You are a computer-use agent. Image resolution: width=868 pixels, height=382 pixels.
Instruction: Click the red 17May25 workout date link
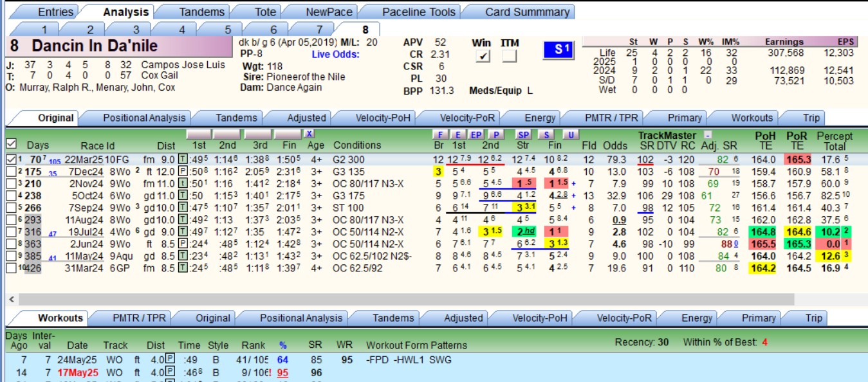click(78, 372)
